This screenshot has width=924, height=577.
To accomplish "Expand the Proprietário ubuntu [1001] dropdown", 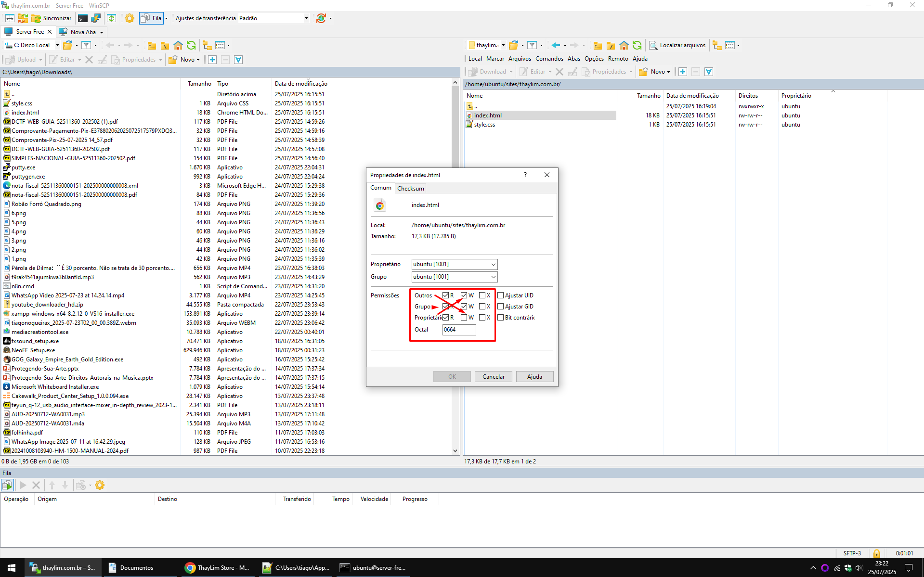I will point(493,264).
